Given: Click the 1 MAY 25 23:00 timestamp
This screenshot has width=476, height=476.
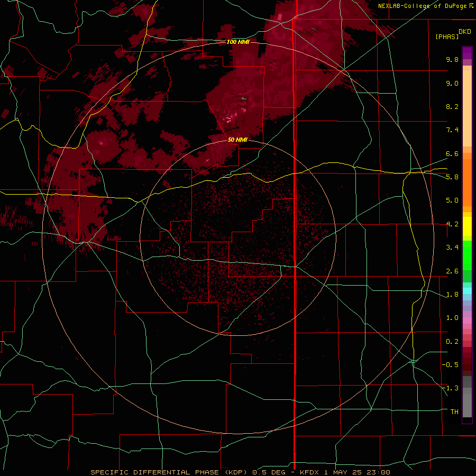Looking at the screenshot, I should tap(356, 472).
